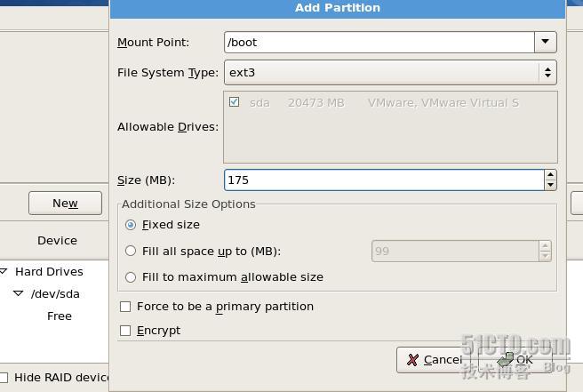The image size is (583, 392).
Task: Click the Device column header
Action: tap(57, 240)
